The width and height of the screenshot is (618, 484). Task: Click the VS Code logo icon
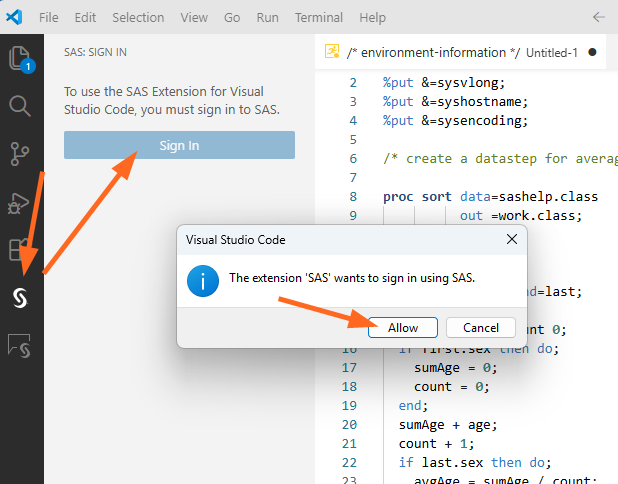pos(14,17)
